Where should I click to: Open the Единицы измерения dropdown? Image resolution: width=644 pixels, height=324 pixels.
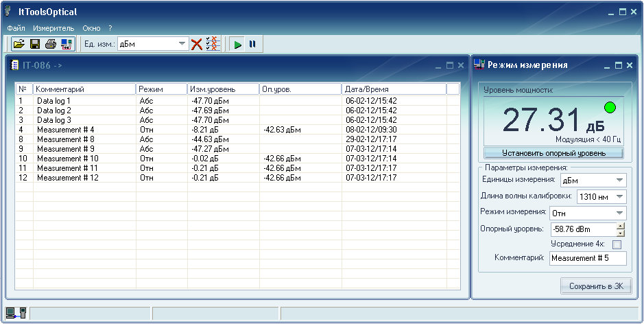(619, 181)
